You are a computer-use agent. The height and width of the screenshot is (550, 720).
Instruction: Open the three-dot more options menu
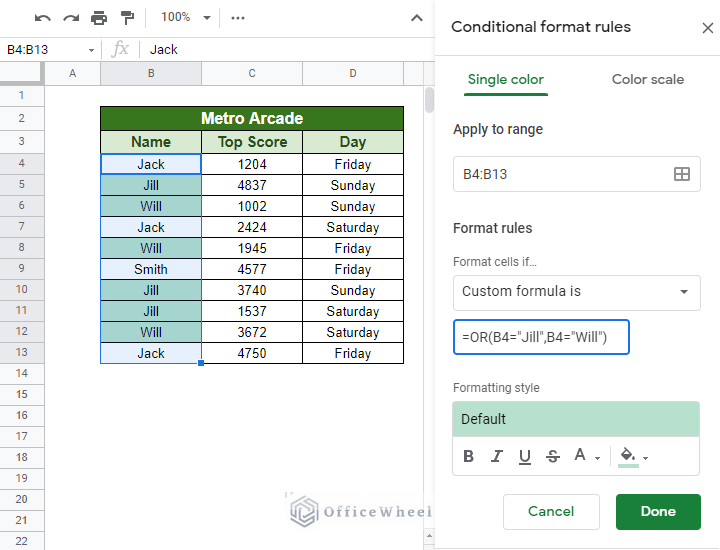237,18
